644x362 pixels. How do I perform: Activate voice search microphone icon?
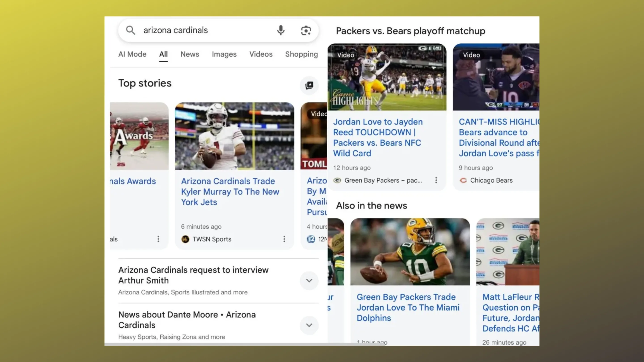pos(281,30)
